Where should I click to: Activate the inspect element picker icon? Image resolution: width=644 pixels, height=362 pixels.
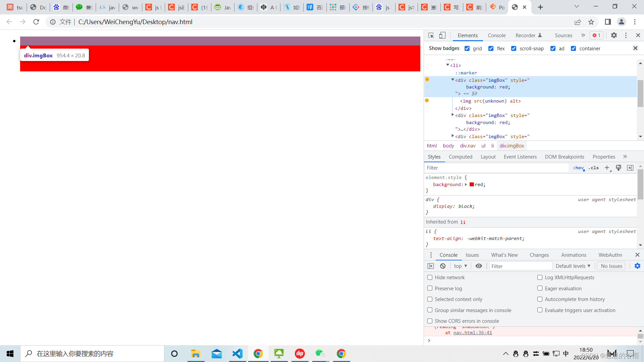[431, 35]
